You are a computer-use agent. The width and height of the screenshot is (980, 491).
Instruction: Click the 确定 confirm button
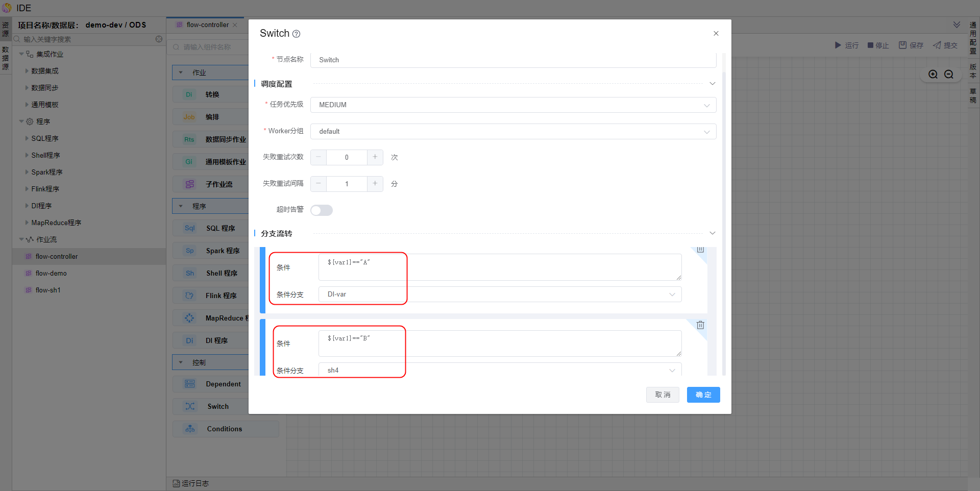click(703, 395)
